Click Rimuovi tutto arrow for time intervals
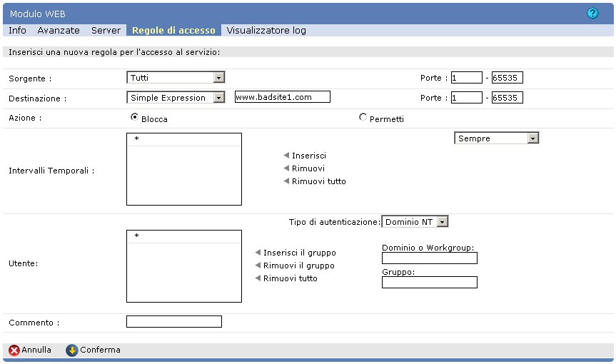Screen dimensions: 616x364 (x=286, y=181)
